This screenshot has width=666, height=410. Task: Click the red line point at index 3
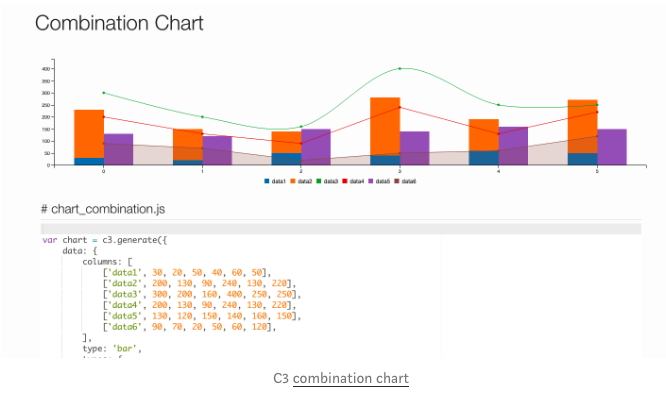tap(400, 107)
